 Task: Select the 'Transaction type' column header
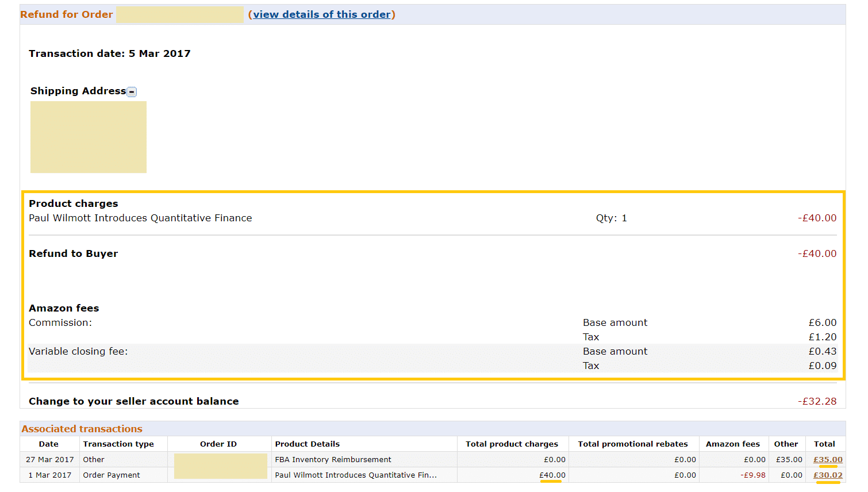[118, 444]
